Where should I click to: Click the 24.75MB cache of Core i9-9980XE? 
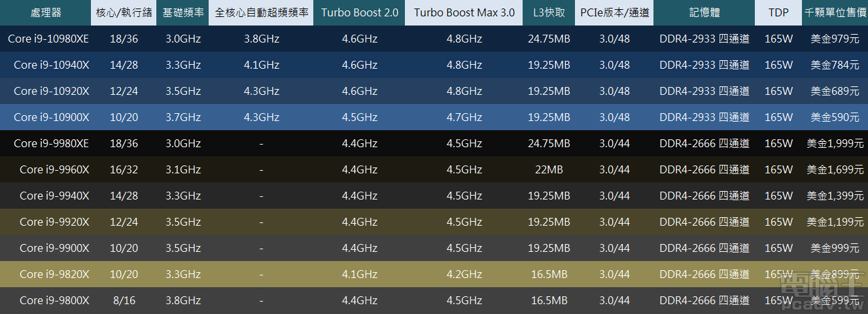point(549,143)
